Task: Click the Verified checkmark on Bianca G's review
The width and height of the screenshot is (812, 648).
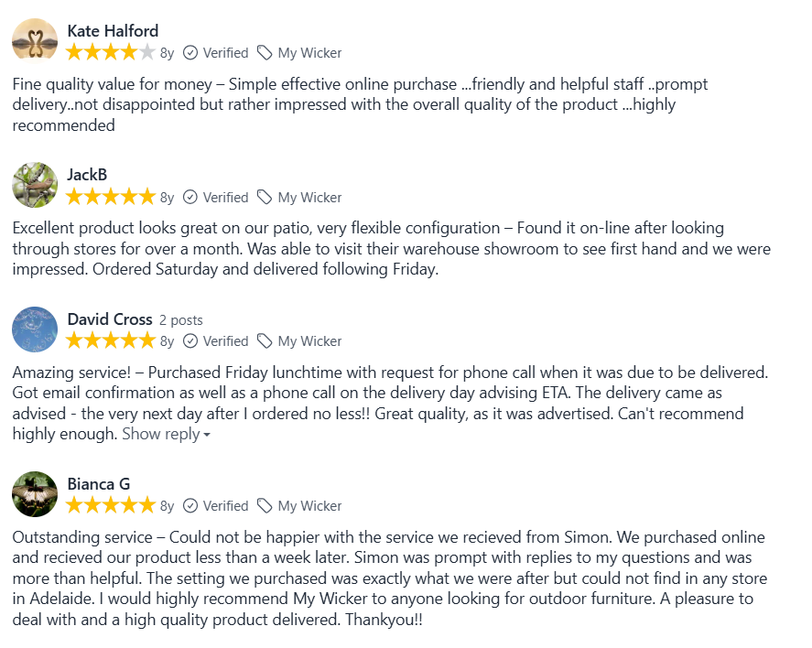Action: click(x=190, y=506)
